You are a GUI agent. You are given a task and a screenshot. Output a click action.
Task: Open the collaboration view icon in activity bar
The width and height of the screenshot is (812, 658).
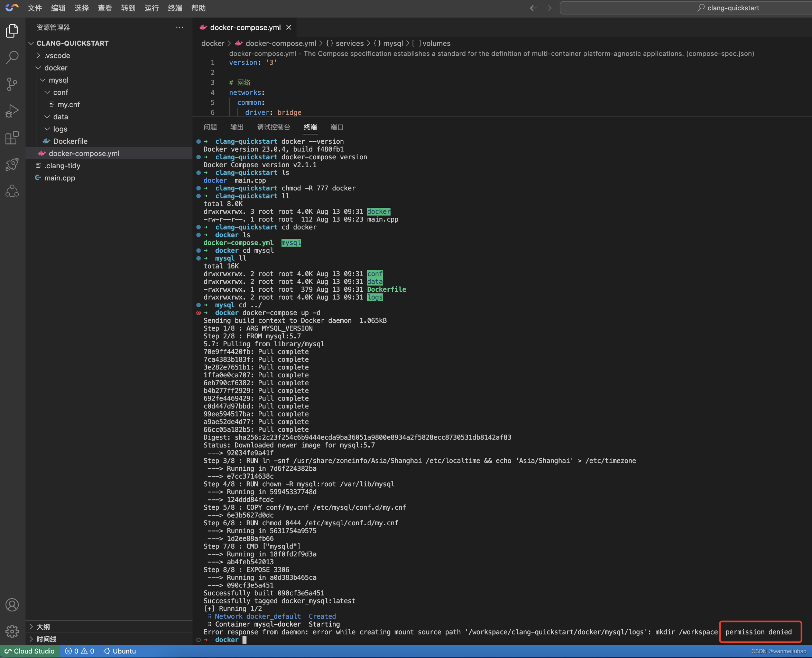click(x=12, y=191)
